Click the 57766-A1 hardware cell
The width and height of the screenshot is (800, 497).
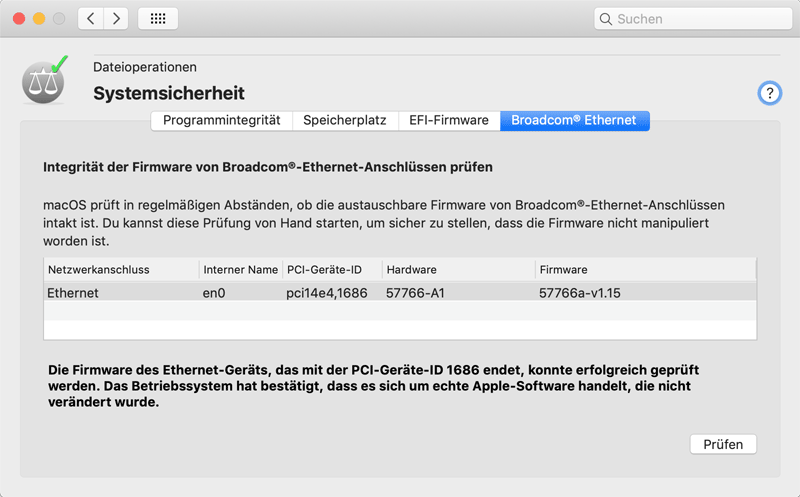click(415, 293)
